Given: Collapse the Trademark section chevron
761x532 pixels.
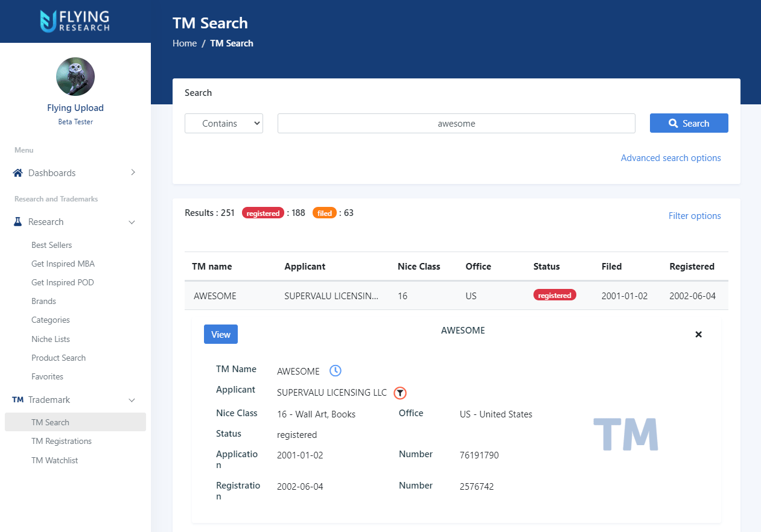Looking at the screenshot, I should [132, 400].
